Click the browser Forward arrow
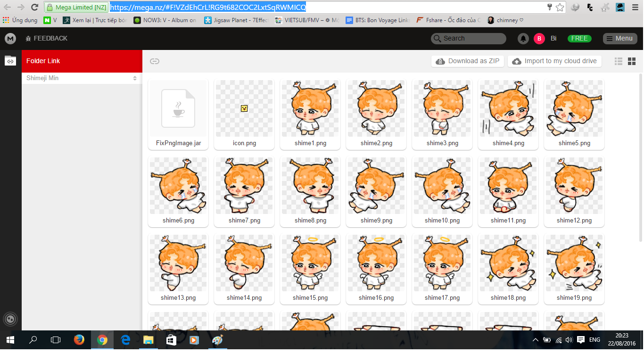 (x=21, y=7)
